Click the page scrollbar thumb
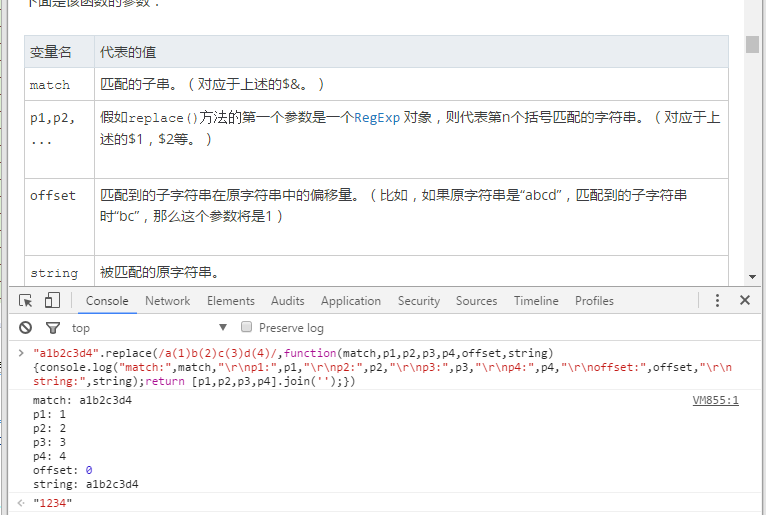The width and height of the screenshot is (766, 515). [x=752, y=44]
